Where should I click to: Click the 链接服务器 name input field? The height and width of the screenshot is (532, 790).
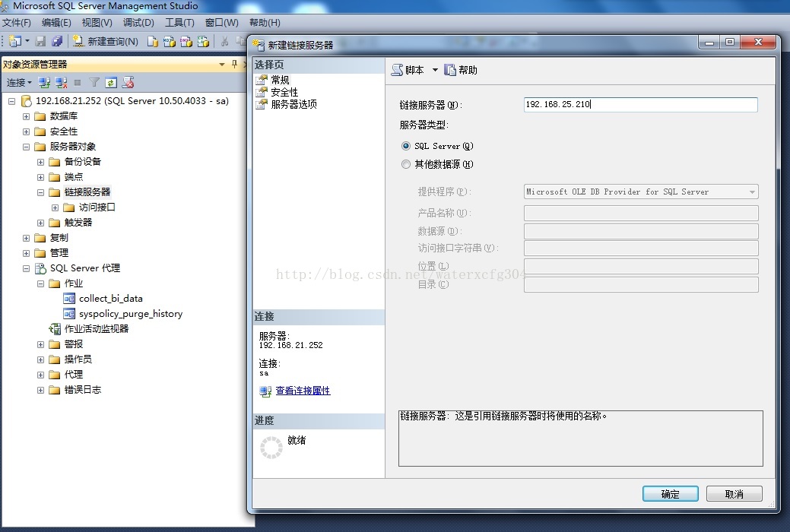pyautogui.click(x=640, y=104)
